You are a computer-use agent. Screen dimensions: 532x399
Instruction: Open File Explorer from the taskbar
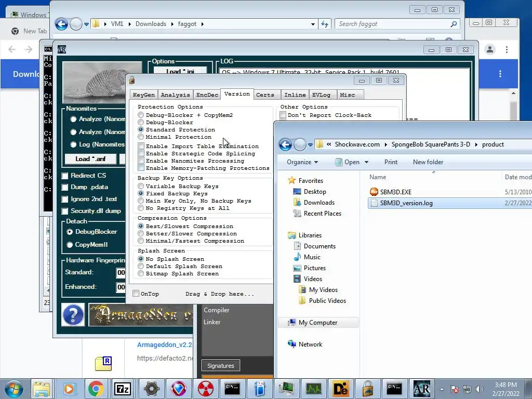click(x=42, y=389)
